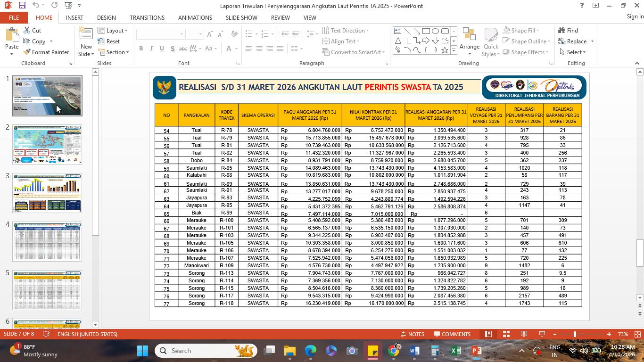Click the Decrease List Level icon
Image resolution: width=644 pixels, height=362 pixels.
(x=285, y=34)
